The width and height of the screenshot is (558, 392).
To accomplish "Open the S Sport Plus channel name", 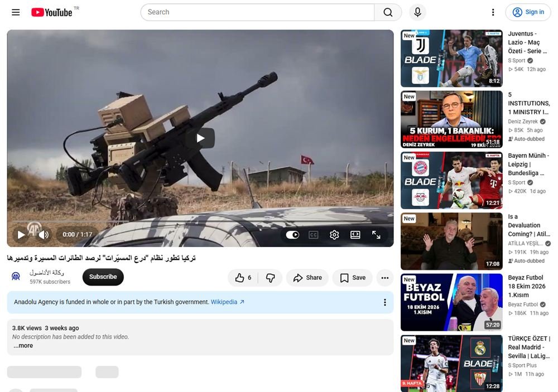I will (522, 365).
